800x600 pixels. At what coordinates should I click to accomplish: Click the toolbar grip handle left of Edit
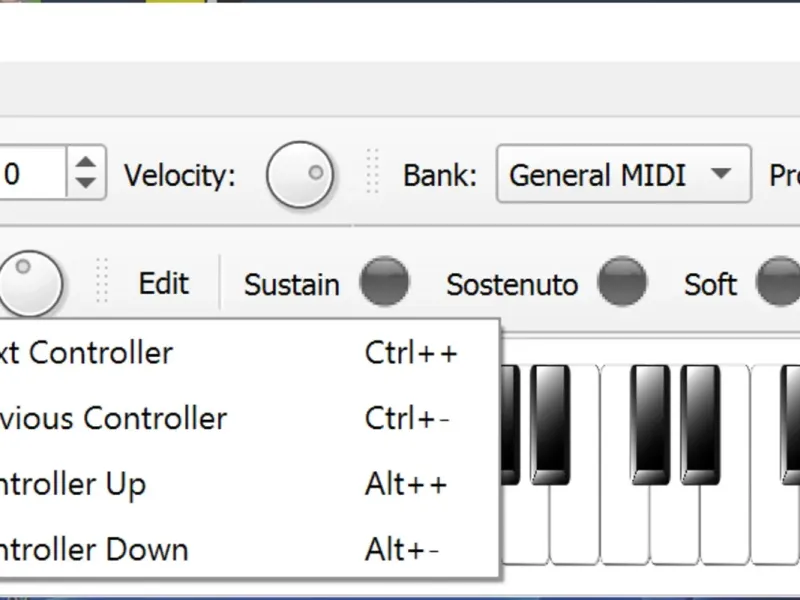(101, 281)
